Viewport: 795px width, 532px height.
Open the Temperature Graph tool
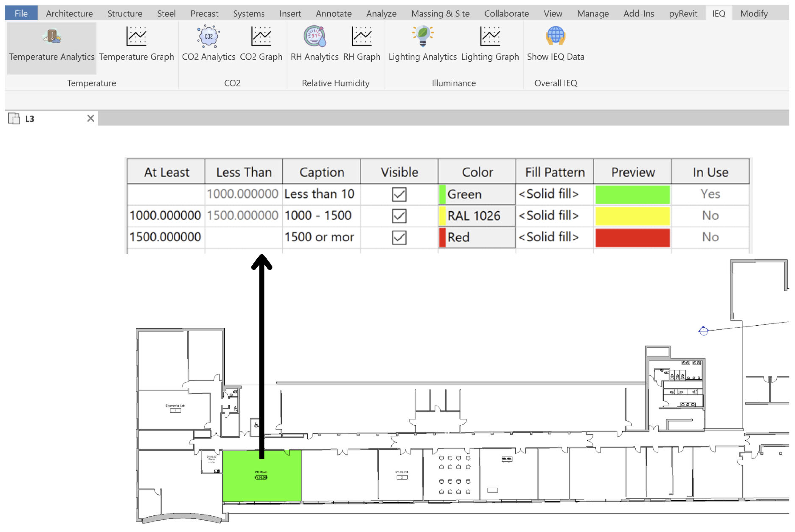pos(136,44)
